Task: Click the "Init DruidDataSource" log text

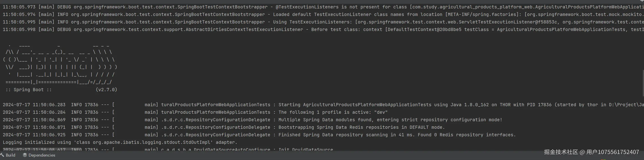Action: pyautogui.click(x=305, y=150)
